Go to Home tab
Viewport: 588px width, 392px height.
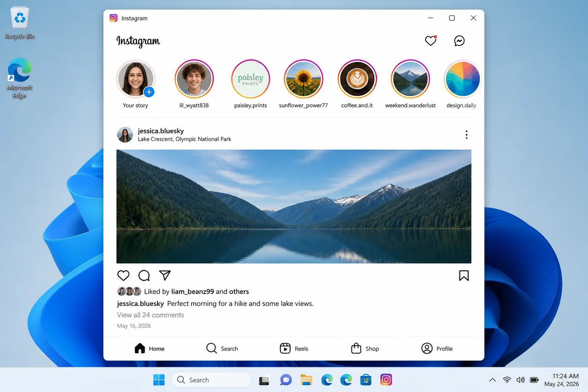click(150, 348)
